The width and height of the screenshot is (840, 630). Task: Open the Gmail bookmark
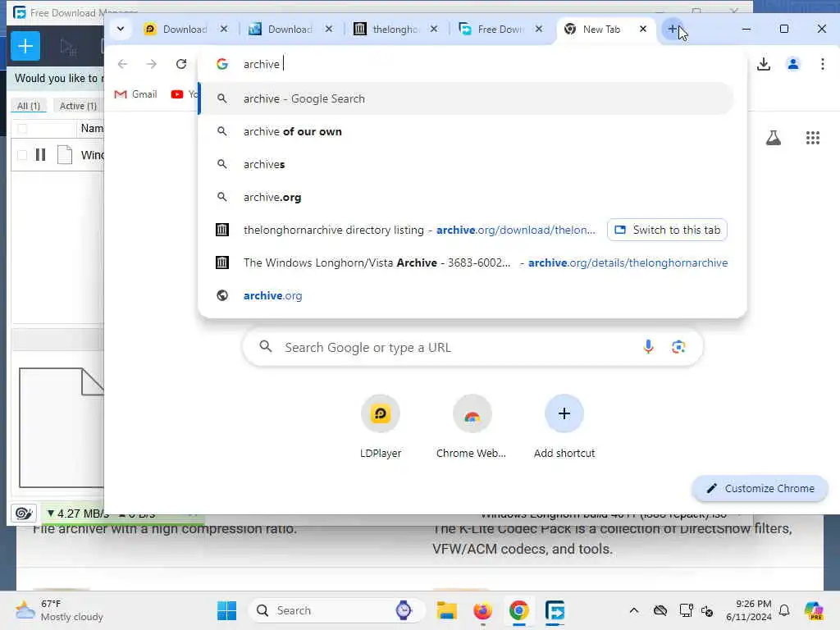[x=136, y=94]
